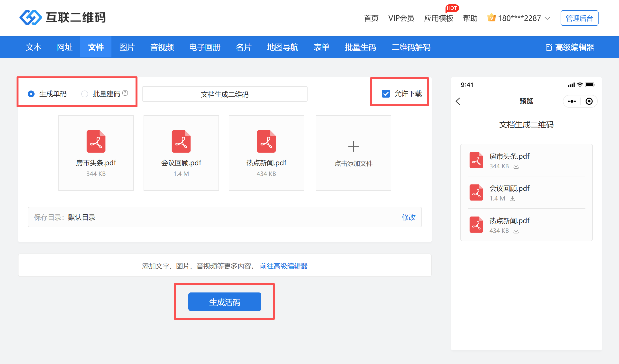Click download icon for 热点新闻.pdf in preview
Screen dimensions: 619x364
tap(516, 231)
